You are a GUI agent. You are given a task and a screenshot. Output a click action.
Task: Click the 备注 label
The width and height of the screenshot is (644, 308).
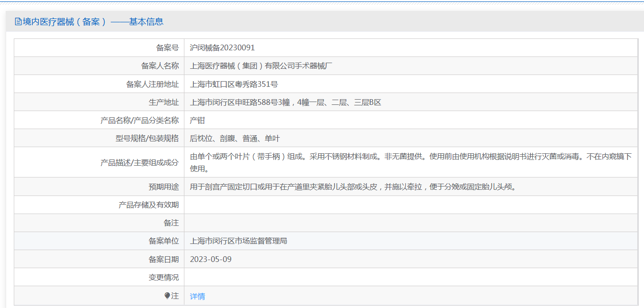171,223
